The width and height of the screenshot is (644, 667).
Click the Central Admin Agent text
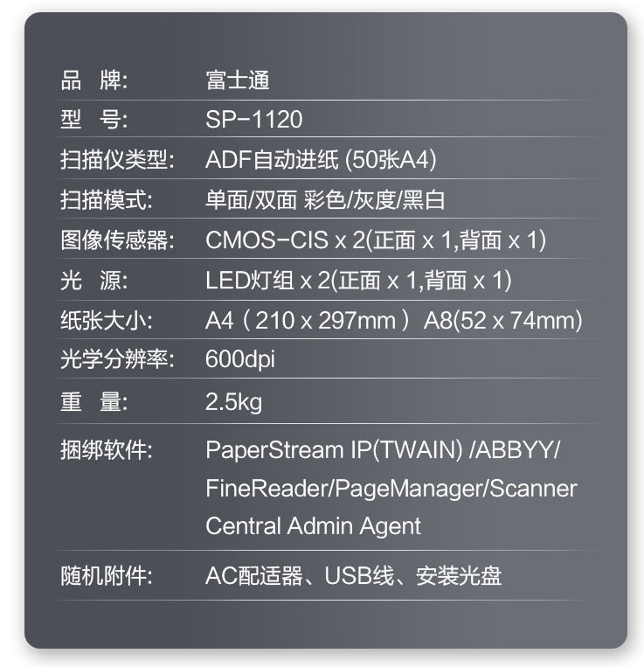point(314,526)
